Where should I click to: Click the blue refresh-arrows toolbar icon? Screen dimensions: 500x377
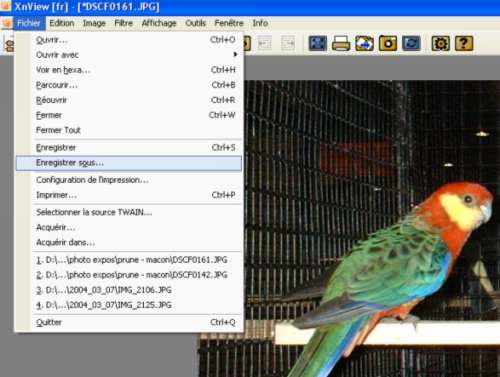(x=411, y=43)
